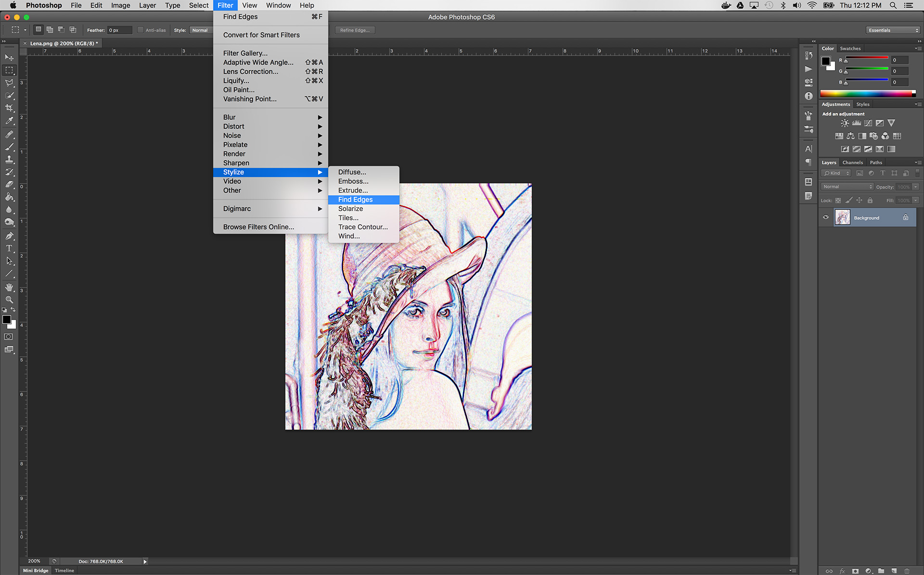Open the blending mode dropdown showing Normal
Screen dimensions: 924x575
point(847,186)
